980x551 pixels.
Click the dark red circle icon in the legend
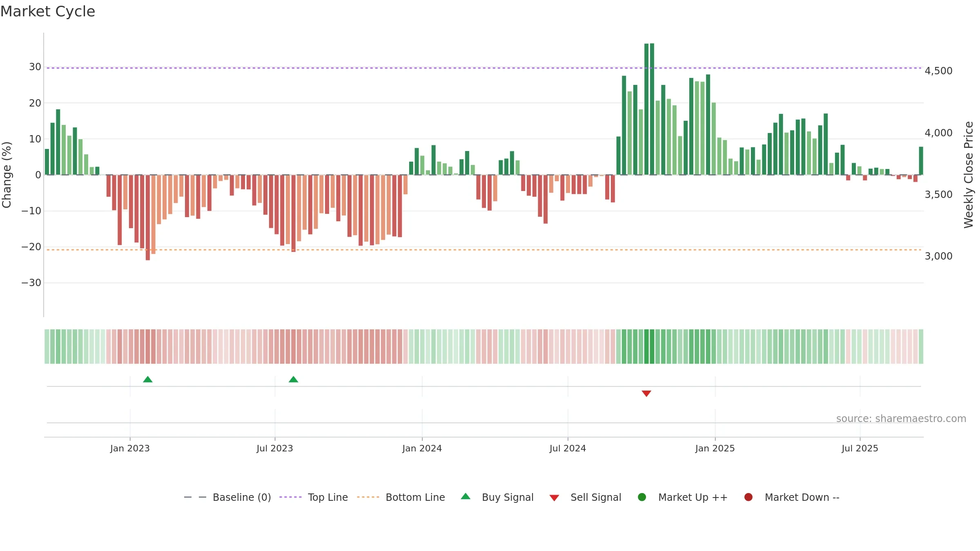pos(748,497)
